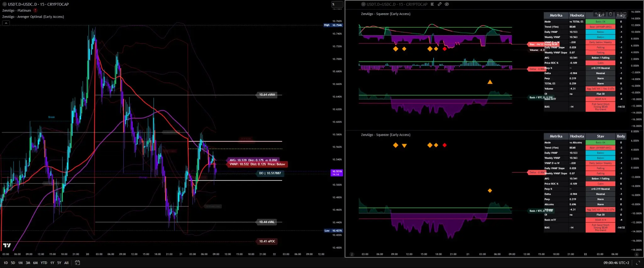Select the 5D time range
Image resolution: width=644 pixels, height=268 pixels.
pyautogui.click(x=13, y=263)
